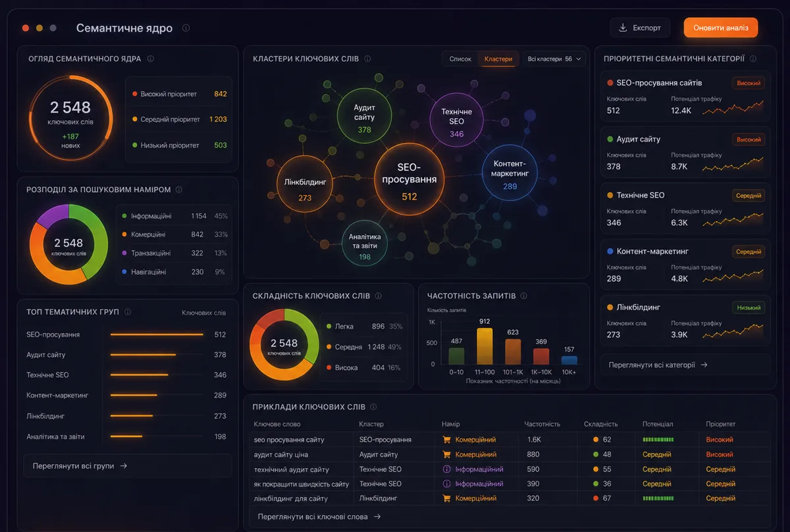Click 11–100 frequency bar

[485, 346]
